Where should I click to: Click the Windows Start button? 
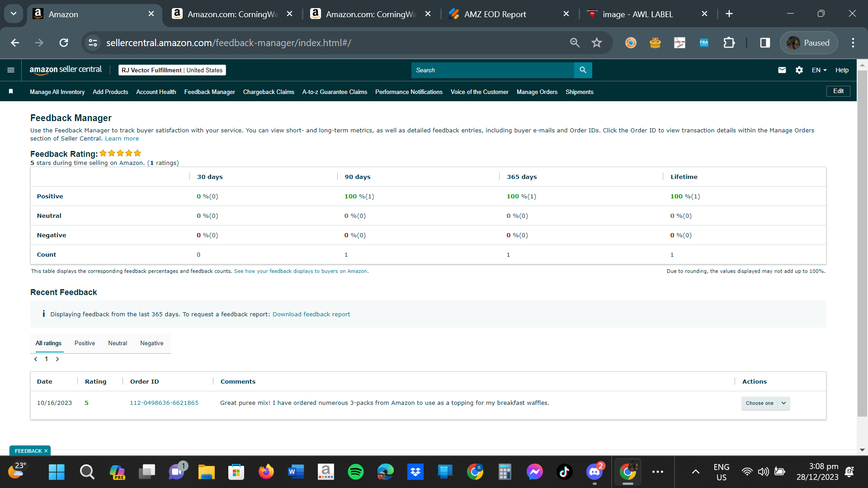pos(57,472)
